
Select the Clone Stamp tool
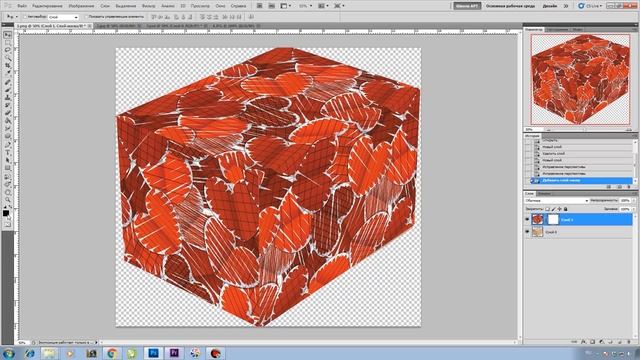(x=7, y=98)
